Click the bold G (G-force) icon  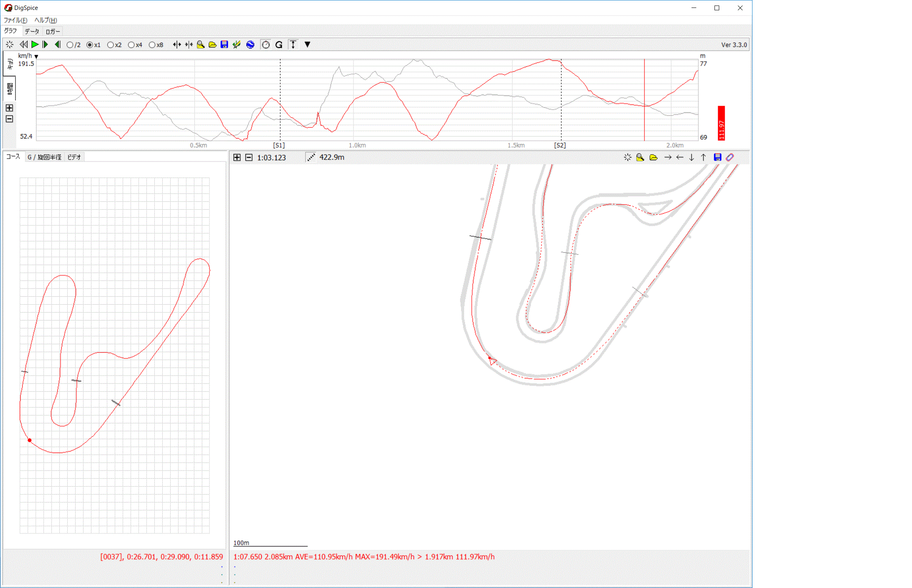coord(279,45)
